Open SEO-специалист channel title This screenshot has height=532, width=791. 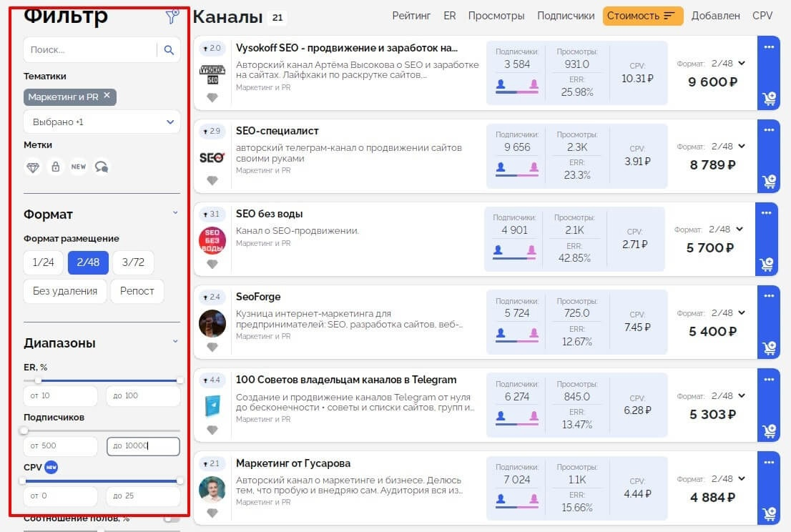(x=277, y=131)
